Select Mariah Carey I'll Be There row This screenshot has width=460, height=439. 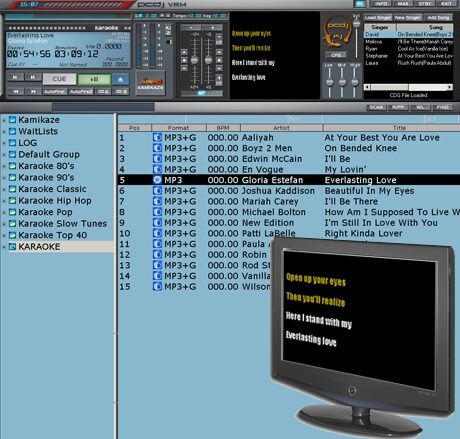tap(289, 201)
